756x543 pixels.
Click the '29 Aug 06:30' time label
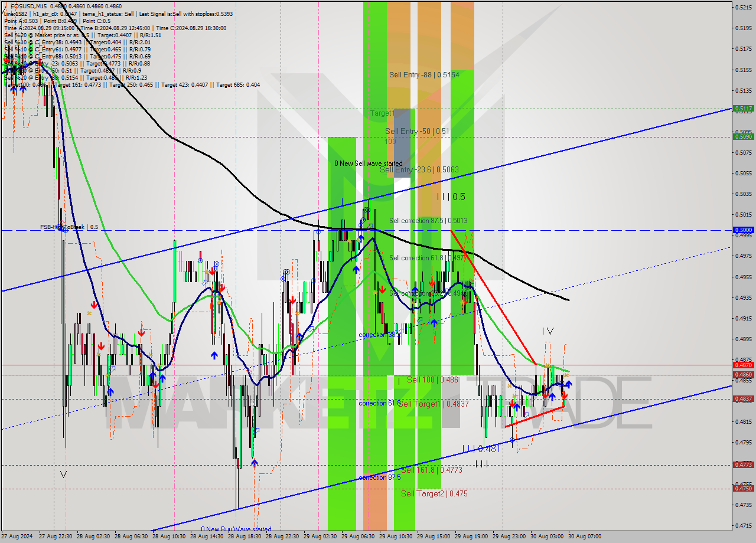[x=358, y=537]
